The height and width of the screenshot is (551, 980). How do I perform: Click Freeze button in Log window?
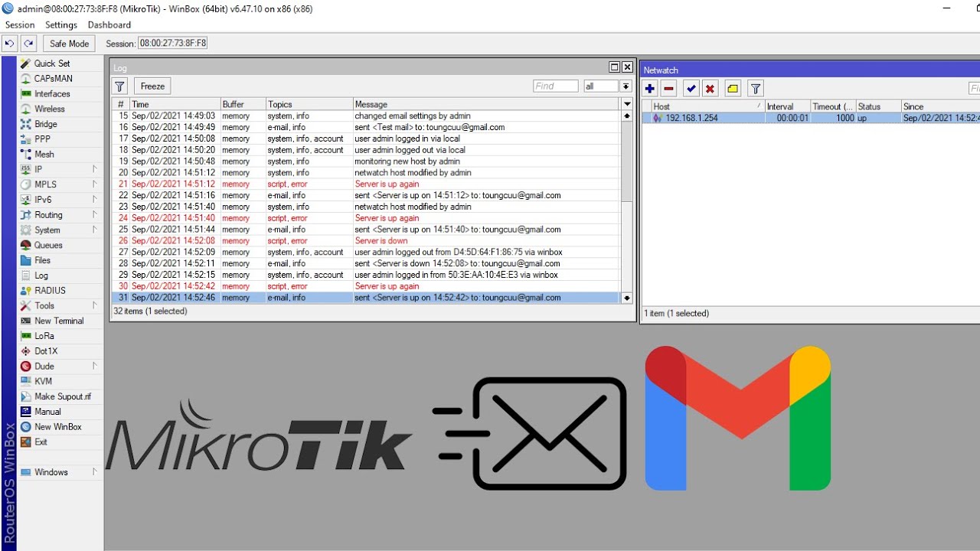152,86
